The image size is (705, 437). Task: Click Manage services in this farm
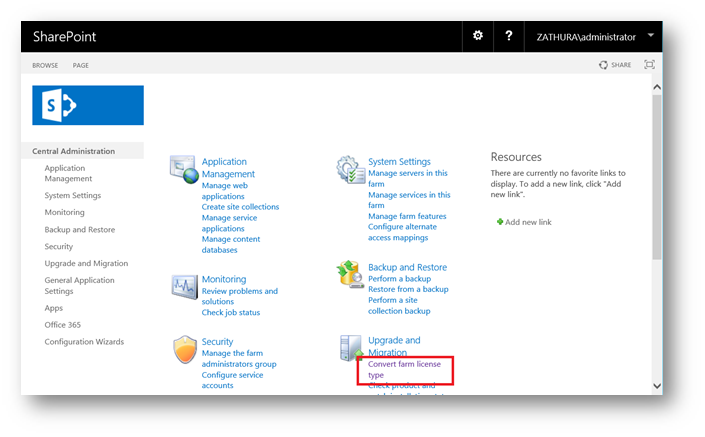(409, 200)
